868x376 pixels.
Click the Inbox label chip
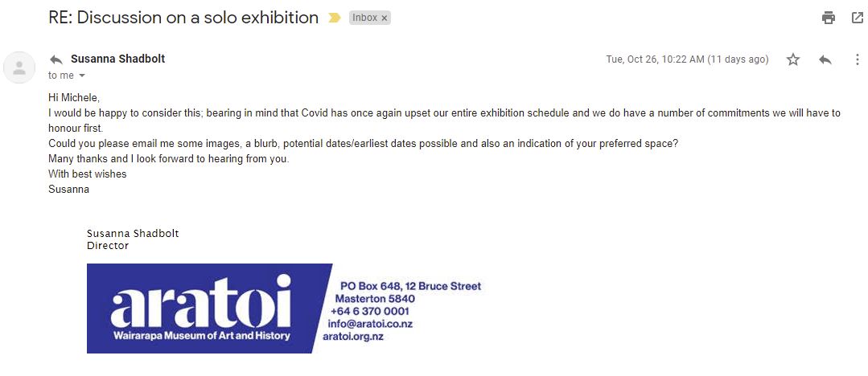[364, 18]
